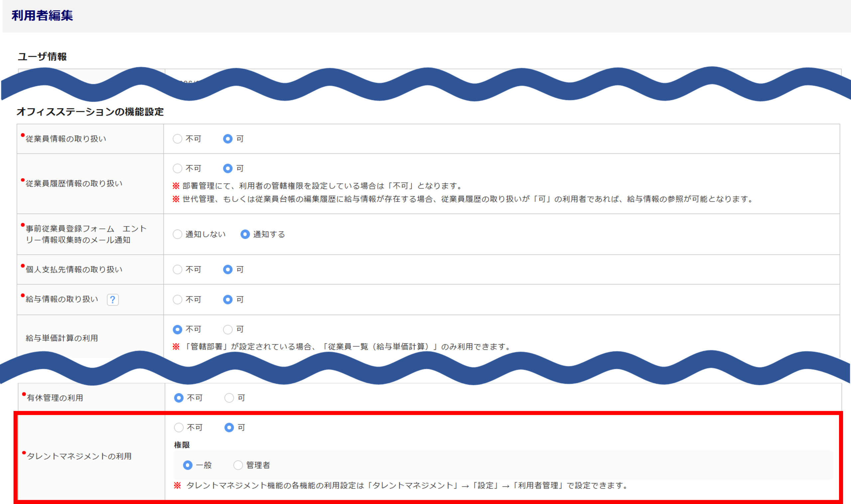Enable タレントマネジメントの利用 with 可
Screen dimensions: 851x504
click(x=229, y=427)
